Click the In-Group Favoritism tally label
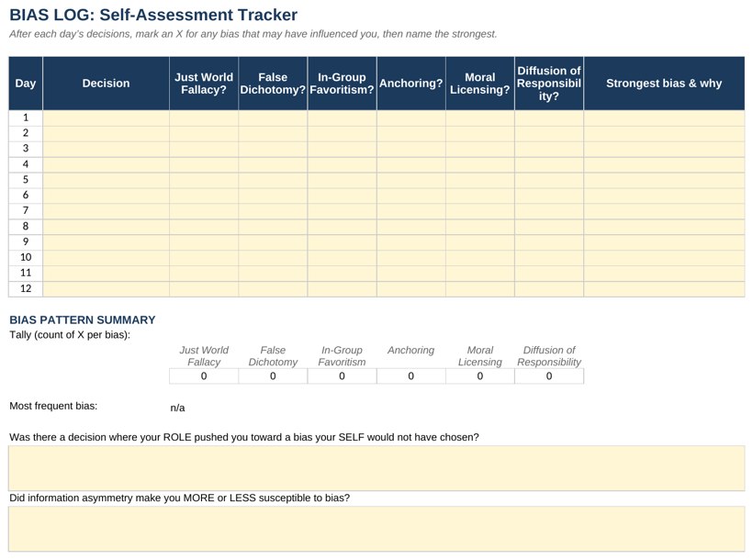This screenshot has width=753, height=560. 342,356
